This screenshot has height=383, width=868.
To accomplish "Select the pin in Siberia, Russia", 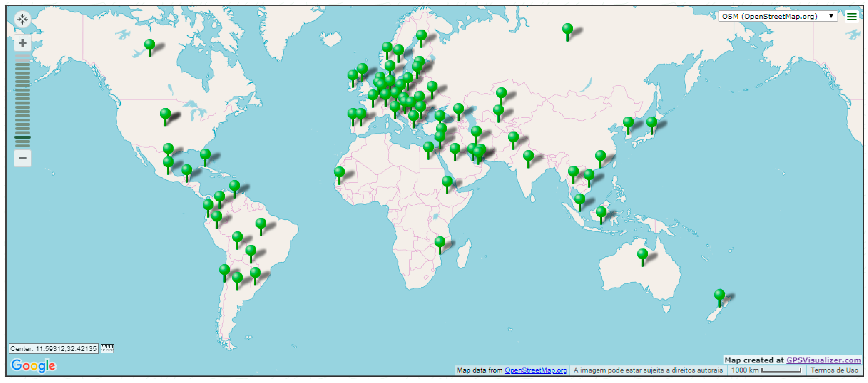I will [x=567, y=29].
